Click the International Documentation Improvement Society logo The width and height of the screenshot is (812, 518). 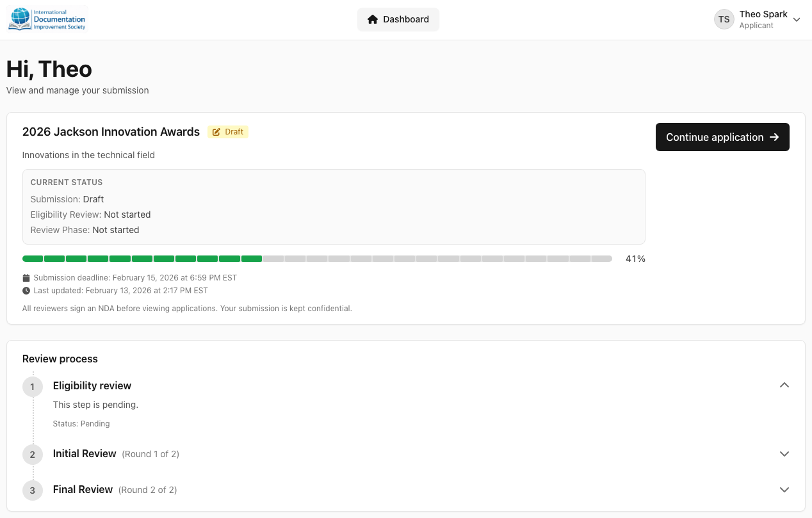(47, 19)
